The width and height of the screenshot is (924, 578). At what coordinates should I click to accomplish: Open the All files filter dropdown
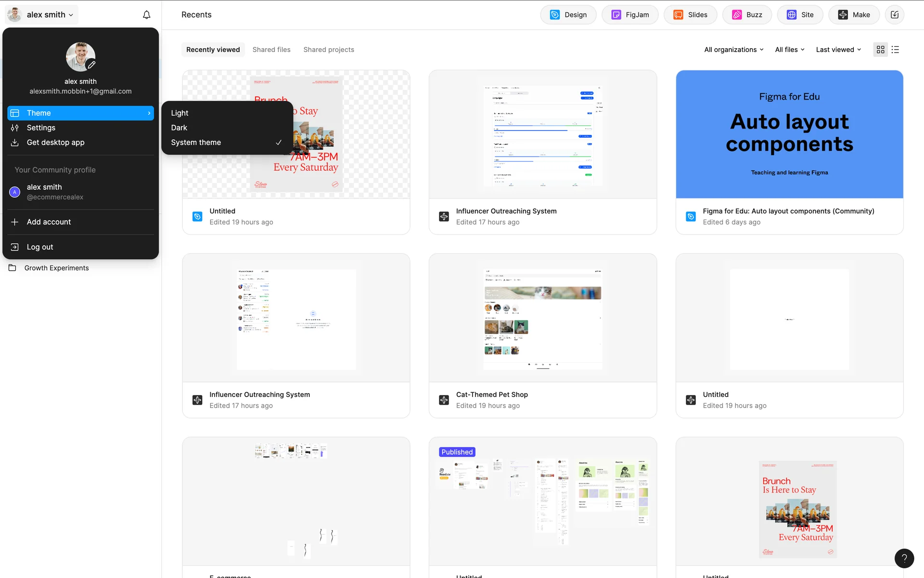789,50
